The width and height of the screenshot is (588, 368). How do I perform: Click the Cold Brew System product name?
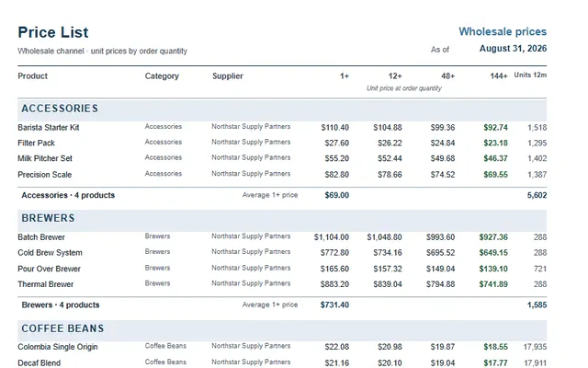click(50, 253)
